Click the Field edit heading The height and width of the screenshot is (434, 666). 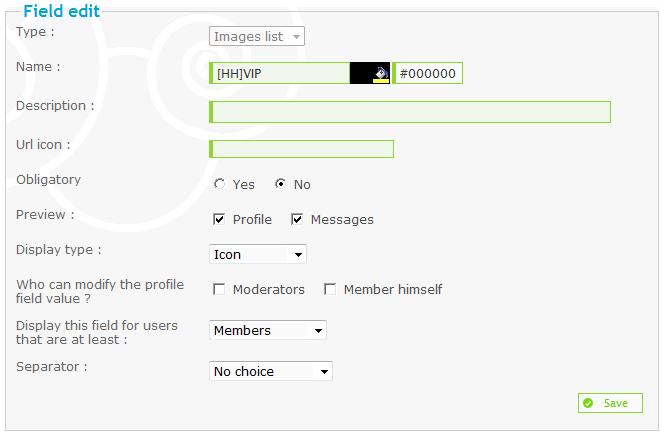(x=62, y=11)
